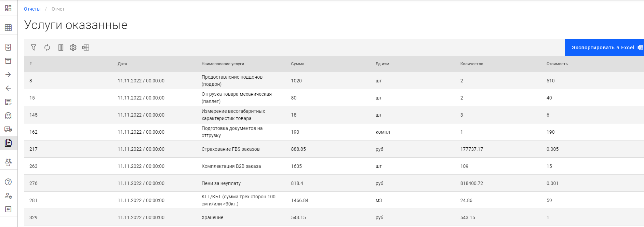644x227 pixels.
Task: Click the people transfer icon in the sidebar
Action: (8, 162)
